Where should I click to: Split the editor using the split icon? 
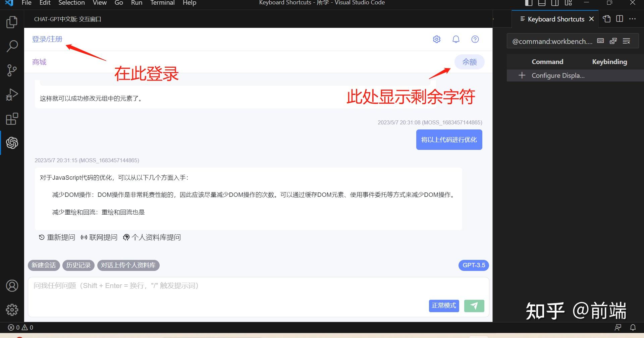pos(619,19)
